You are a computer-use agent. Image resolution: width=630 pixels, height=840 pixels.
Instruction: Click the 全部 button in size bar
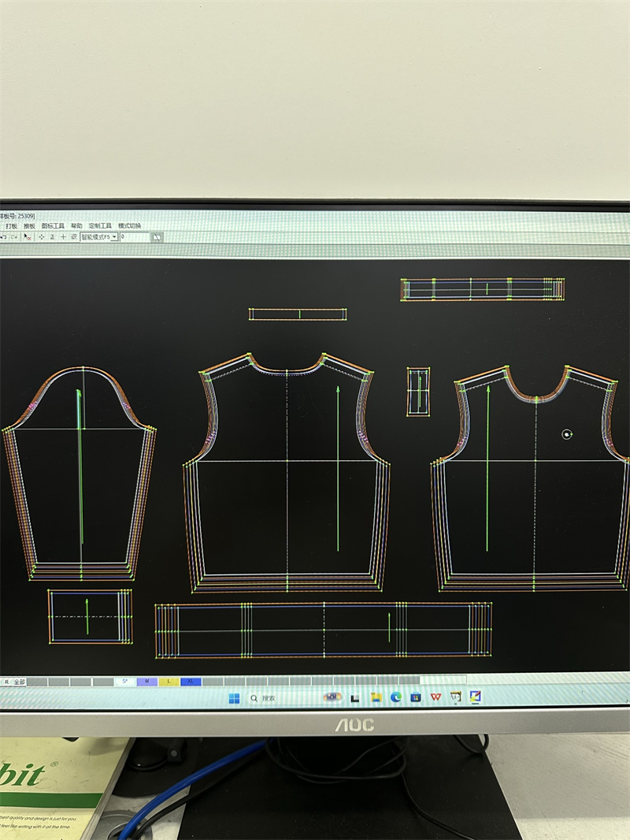pyautogui.click(x=19, y=682)
